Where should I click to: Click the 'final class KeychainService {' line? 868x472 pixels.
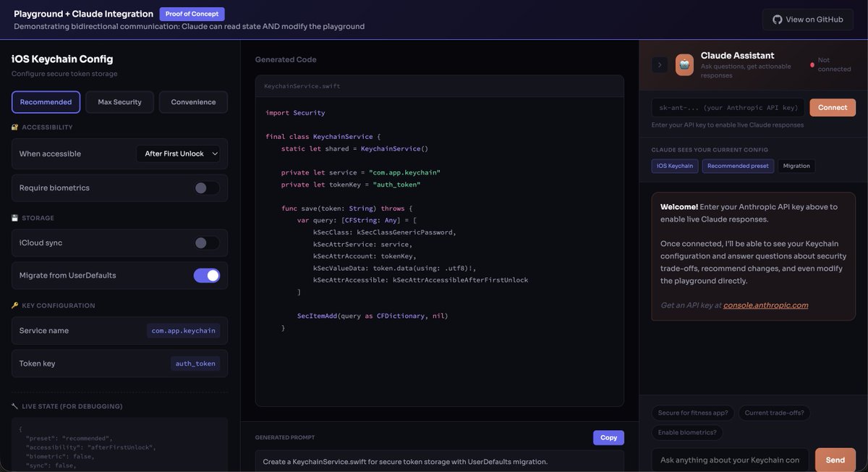tap(323, 136)
